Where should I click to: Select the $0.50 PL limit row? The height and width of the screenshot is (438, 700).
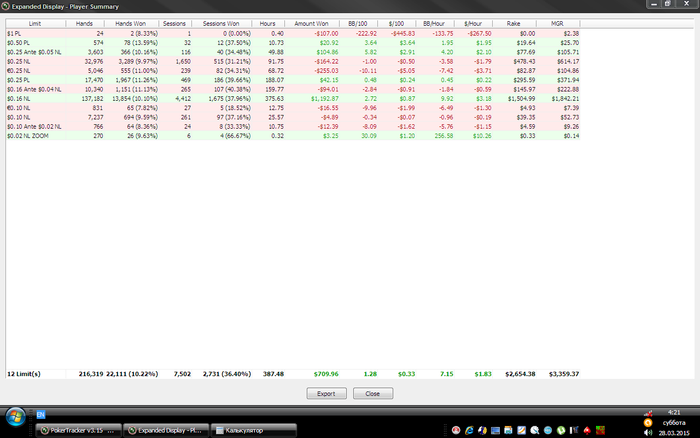point(293,43)
